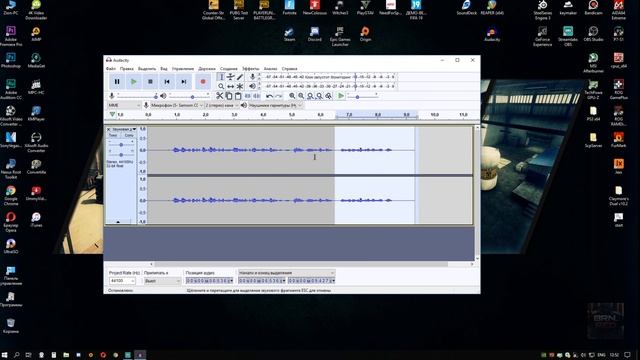Fit selection to window width
This screenshot has width=640, height=360.
(x=310, y=96)
